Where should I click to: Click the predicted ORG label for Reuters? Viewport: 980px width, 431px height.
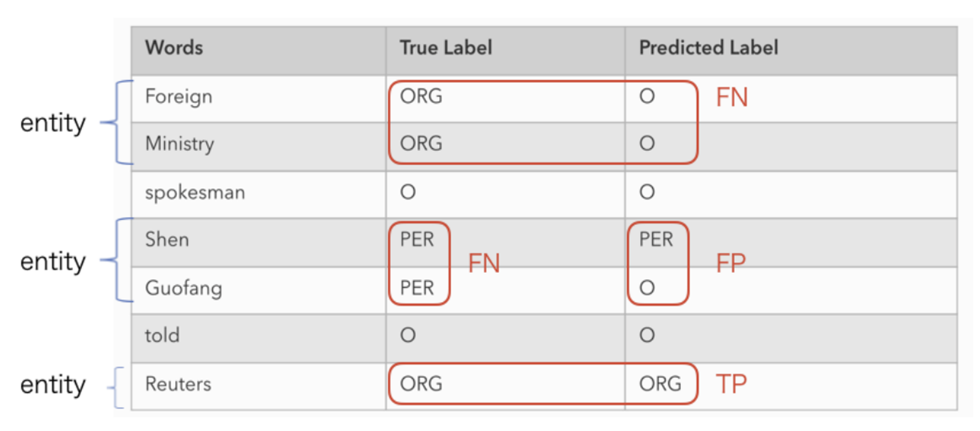tap(660, 384)
